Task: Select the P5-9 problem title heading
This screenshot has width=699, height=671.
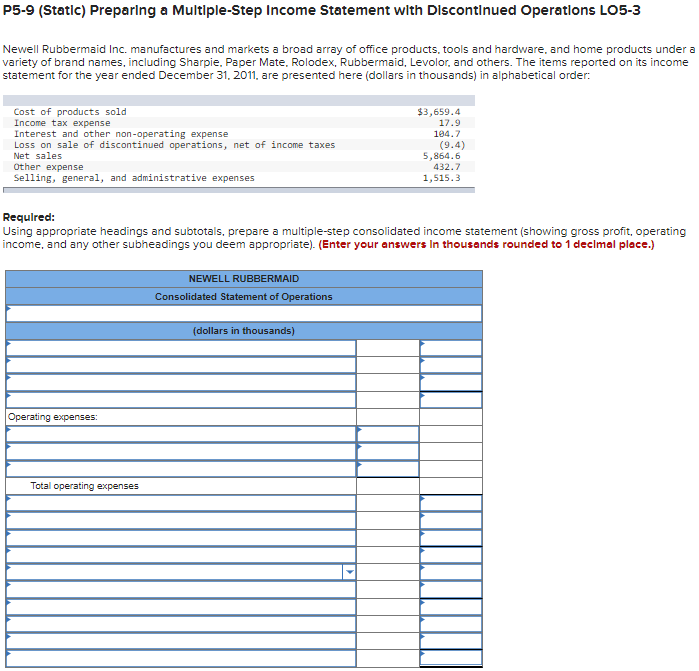Action: (x=321, y=10)
